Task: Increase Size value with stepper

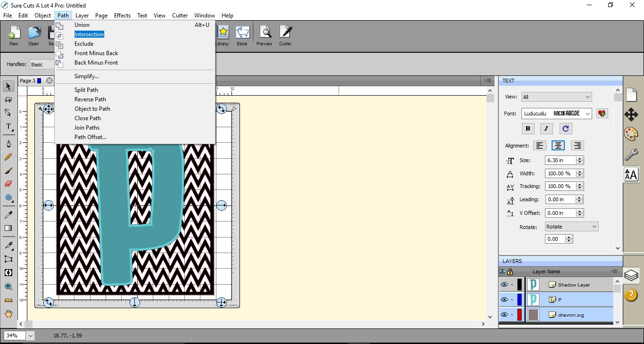Action: point(580,158)
